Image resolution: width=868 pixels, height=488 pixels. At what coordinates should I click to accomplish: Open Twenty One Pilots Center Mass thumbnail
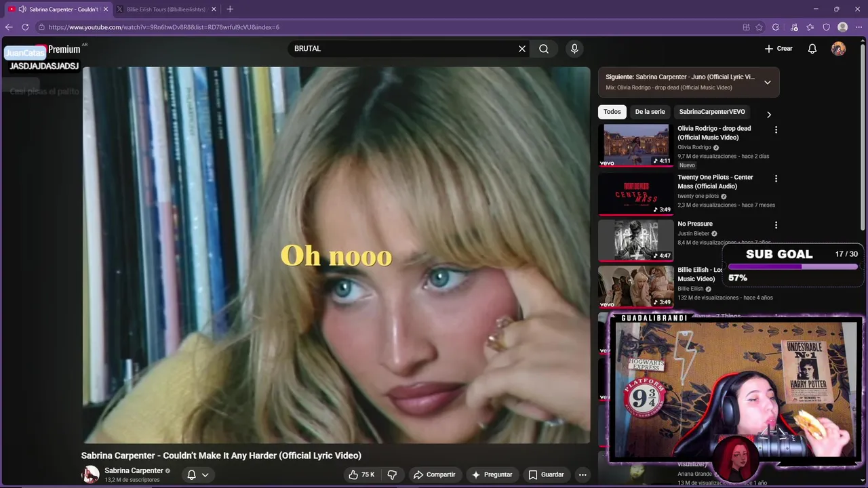pyautogui.click(x=636, y=194)
